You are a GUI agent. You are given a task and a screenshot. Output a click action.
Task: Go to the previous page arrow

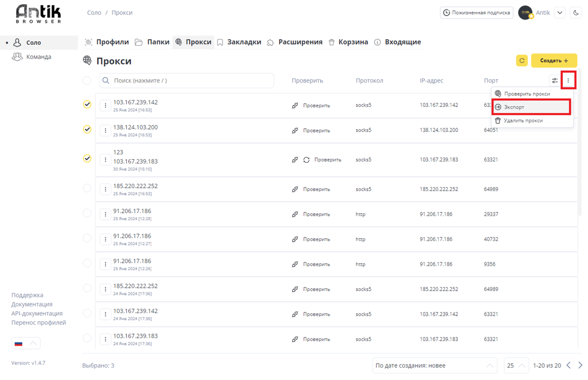coord(569,365)
